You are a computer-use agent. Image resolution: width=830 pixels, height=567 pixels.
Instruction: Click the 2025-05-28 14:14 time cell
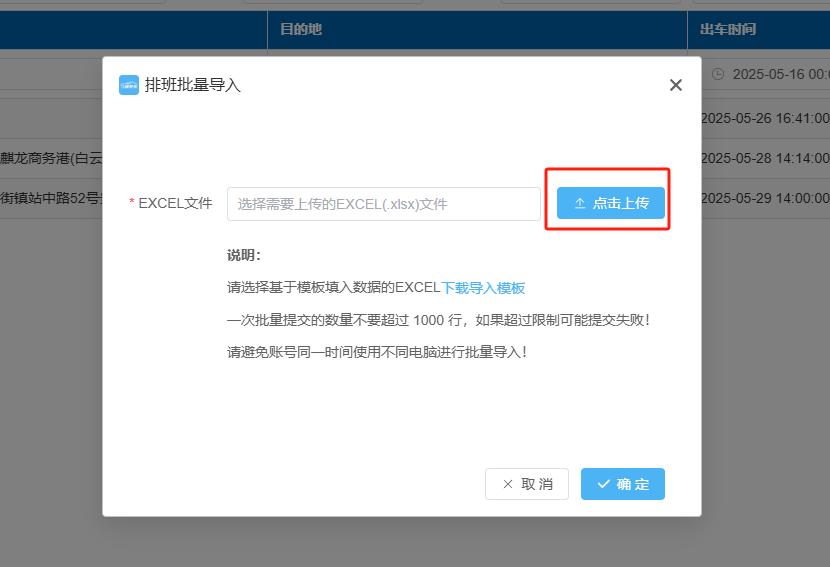point(765,158)
